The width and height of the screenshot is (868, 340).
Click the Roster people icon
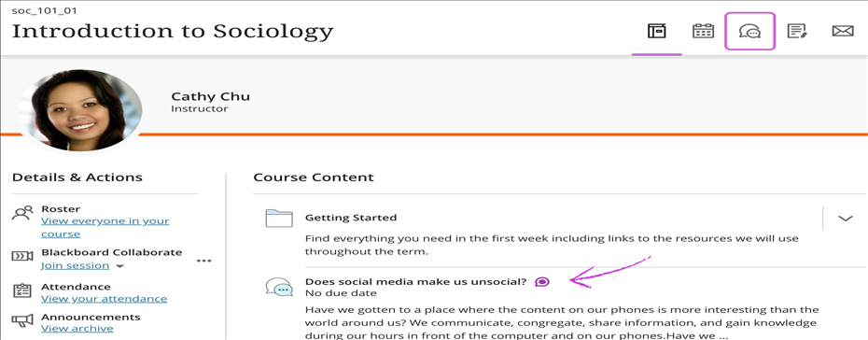[22, 213]
